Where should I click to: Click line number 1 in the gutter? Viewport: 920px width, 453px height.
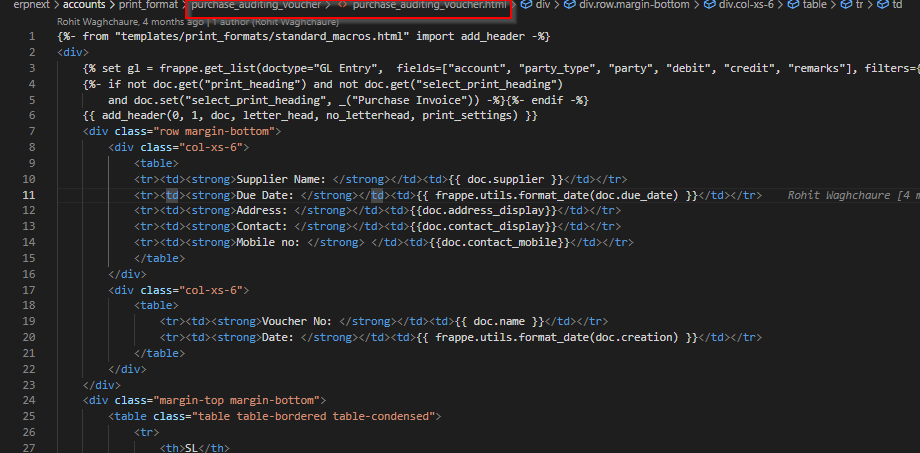[32, 36]
